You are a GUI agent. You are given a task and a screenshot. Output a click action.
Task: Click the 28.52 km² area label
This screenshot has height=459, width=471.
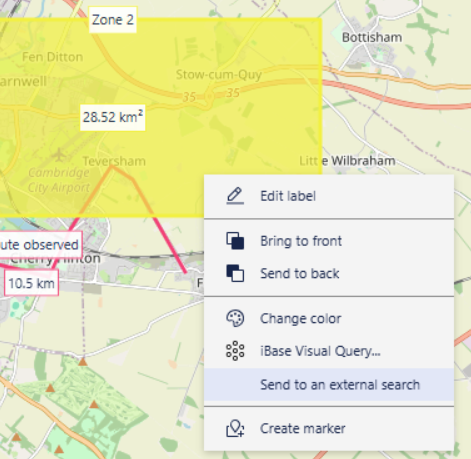113,117
